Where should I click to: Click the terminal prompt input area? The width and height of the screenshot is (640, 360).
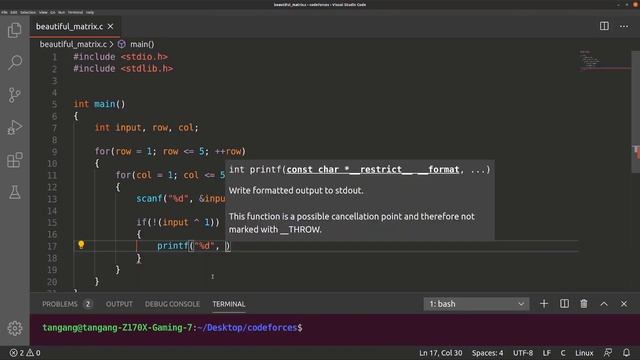(x=335, y=328)
